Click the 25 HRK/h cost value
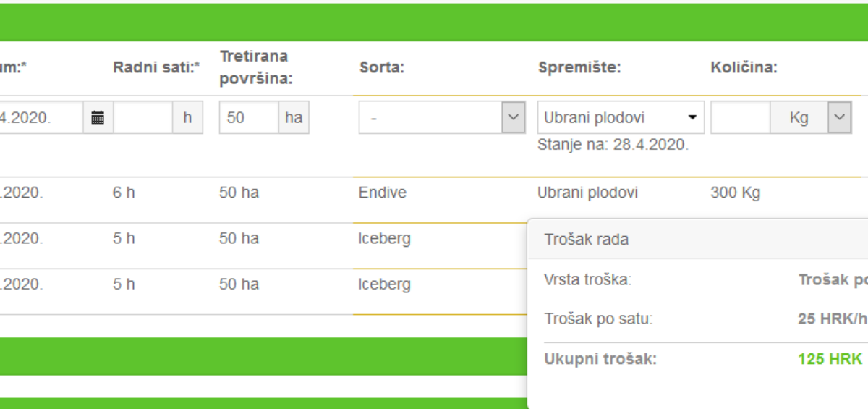The image size is (868, 409). [x=833, y=319]
